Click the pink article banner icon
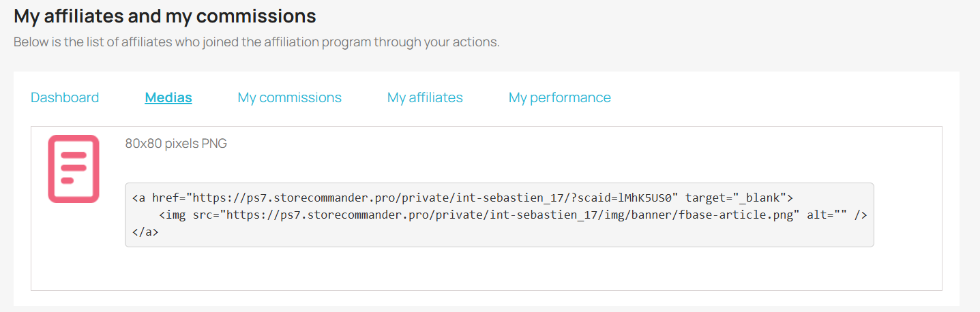The image size is (980, 312). point(74,169)
